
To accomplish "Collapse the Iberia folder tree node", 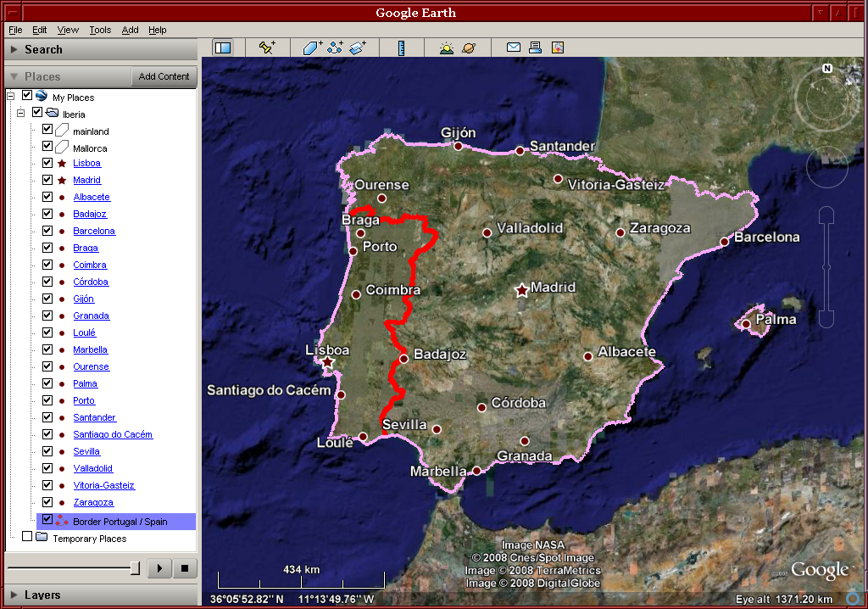I will 21,113.
